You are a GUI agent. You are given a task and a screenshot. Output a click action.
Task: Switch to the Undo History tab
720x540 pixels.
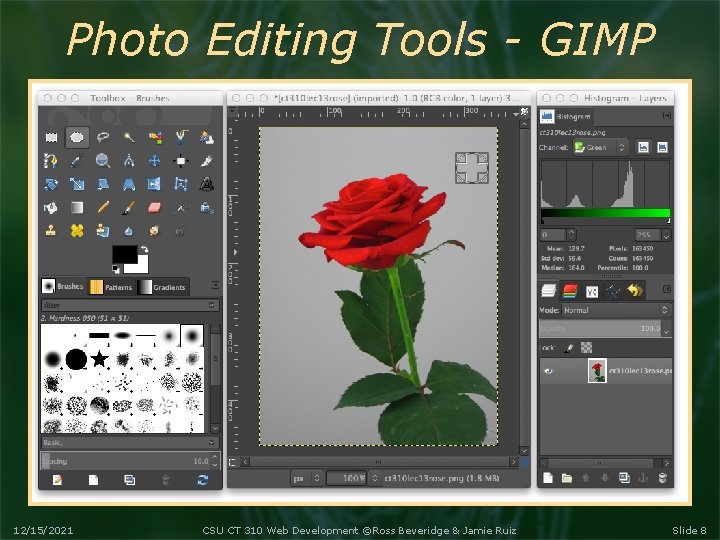[636, 291]
